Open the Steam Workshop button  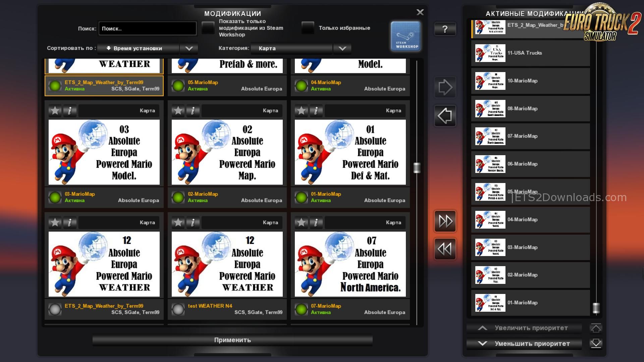(x=405, y=36)
